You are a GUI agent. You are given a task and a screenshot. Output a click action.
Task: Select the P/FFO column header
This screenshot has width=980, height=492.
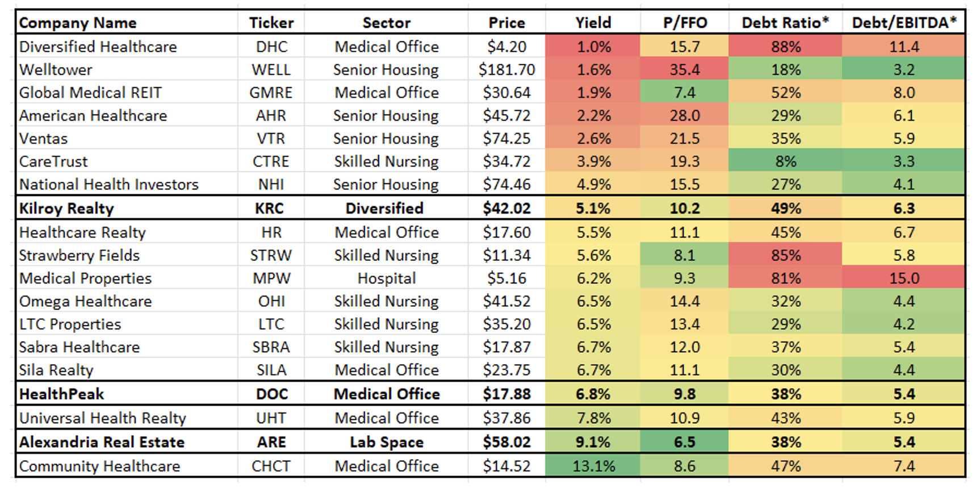(685, 23)
